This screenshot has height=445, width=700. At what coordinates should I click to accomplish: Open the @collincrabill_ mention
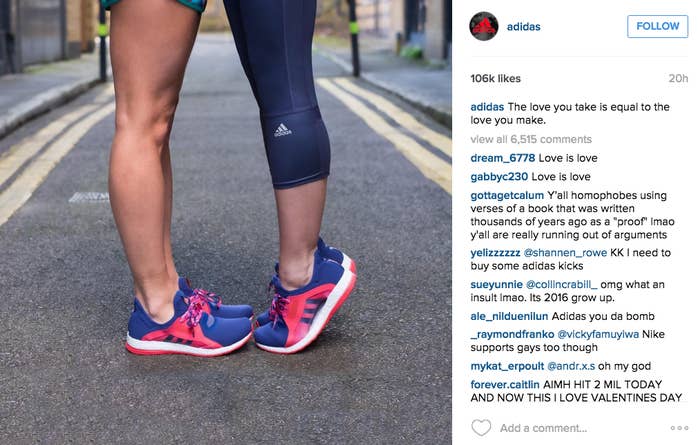[562, 284]
